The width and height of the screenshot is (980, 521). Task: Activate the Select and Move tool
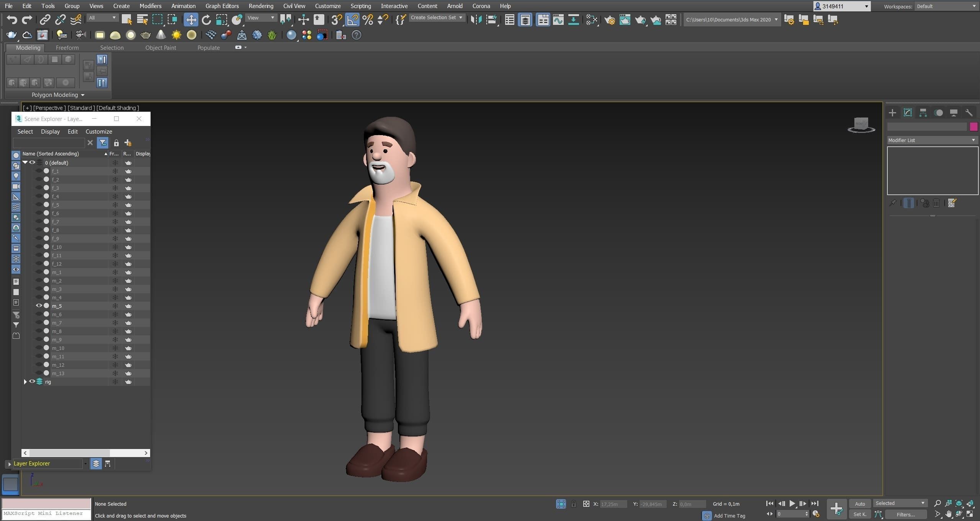pyautogui.click(x=191, y=20)
